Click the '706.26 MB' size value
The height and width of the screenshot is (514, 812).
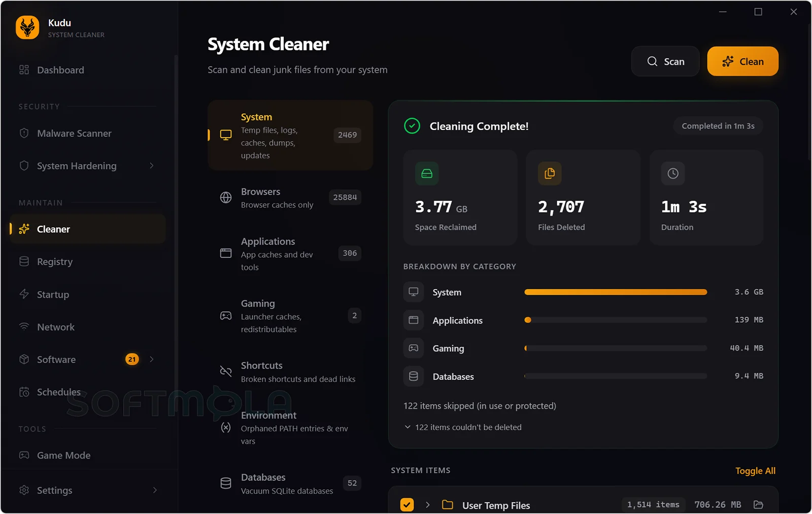[x=718, y=504]
